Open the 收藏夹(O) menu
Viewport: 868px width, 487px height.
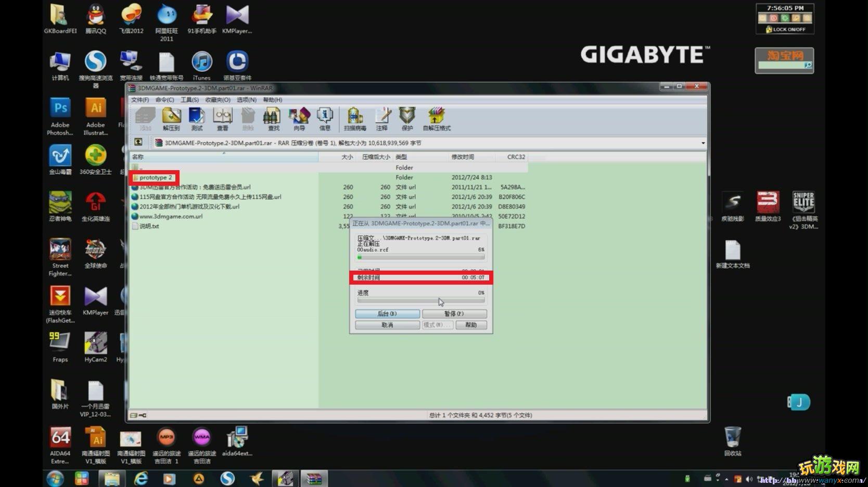click(218, 100)
